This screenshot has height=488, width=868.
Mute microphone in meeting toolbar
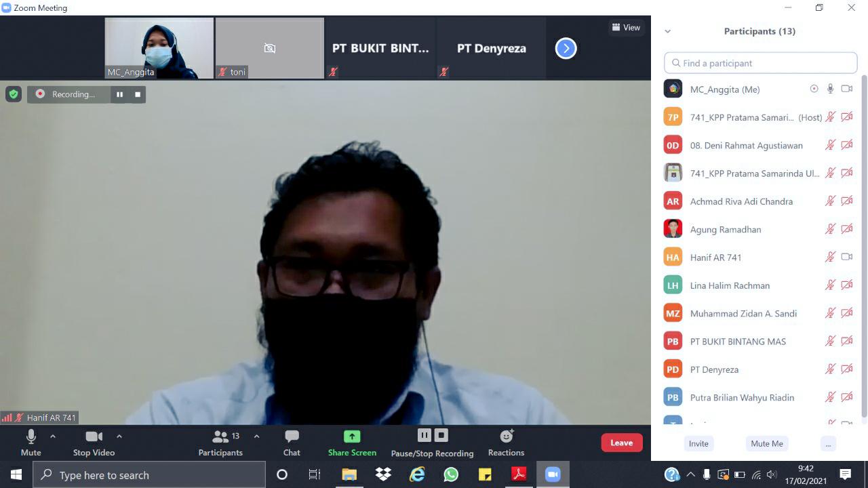(x=31, y=442)
